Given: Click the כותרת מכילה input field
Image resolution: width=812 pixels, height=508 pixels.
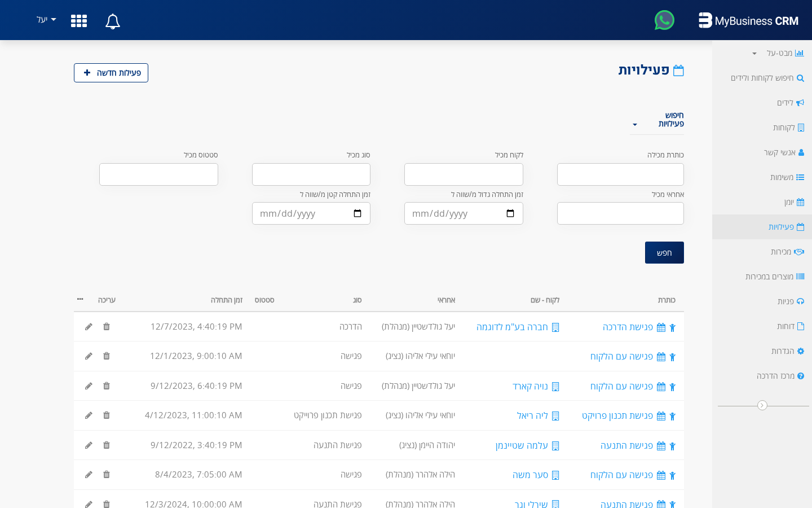Looking at the screenshot, I should coord(620,174).
